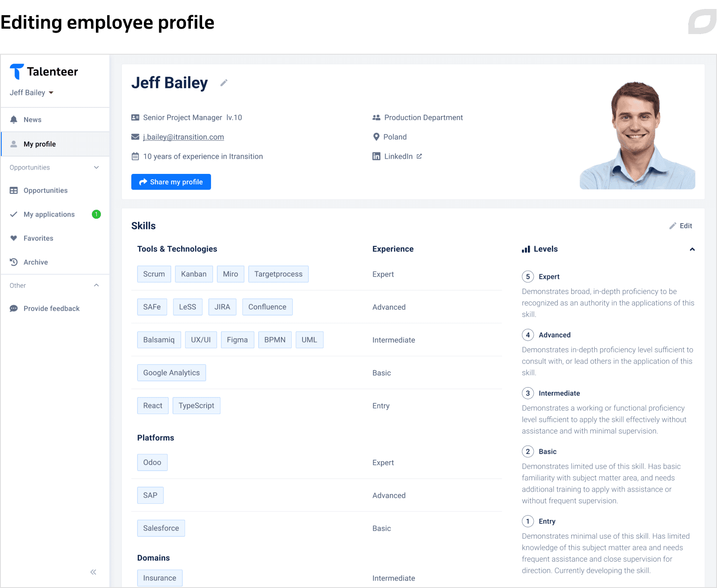Click "10 years of experience in Itransition"
This screenshot has width=717, height=588.
coord(203,156)
